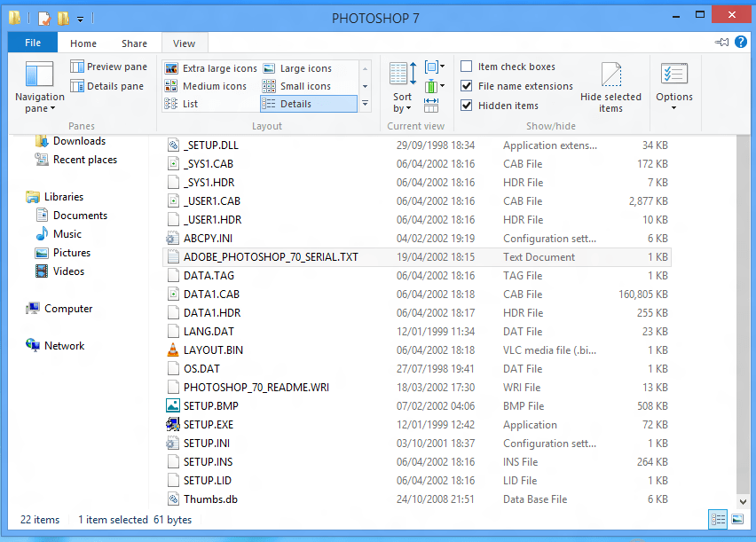Open the File tab

[33, 43]
